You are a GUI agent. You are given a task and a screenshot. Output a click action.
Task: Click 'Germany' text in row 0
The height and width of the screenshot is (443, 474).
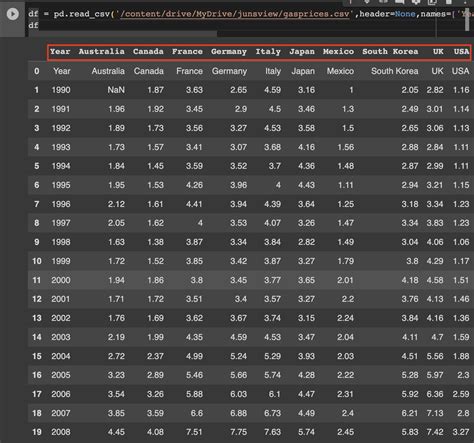[229, 71]
